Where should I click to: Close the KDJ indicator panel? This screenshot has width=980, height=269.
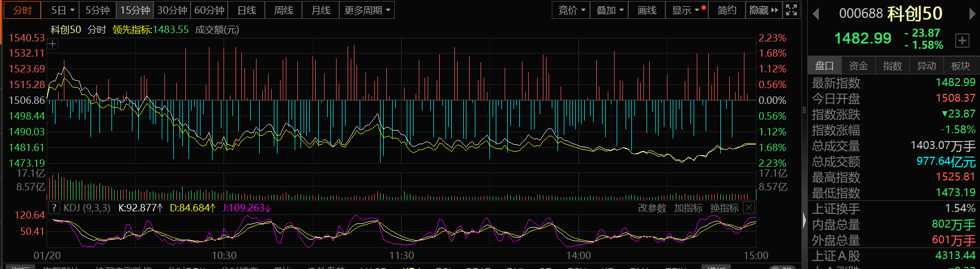tap(749, 208)
